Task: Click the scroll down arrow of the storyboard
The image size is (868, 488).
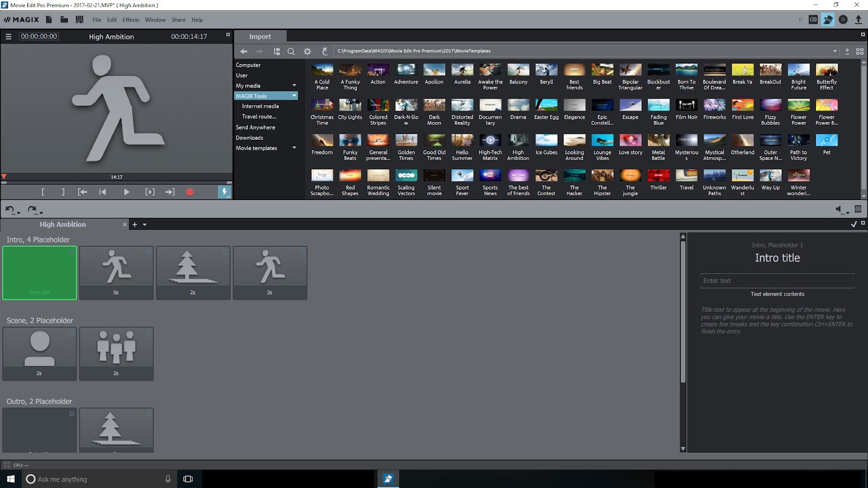Action: 683,449
